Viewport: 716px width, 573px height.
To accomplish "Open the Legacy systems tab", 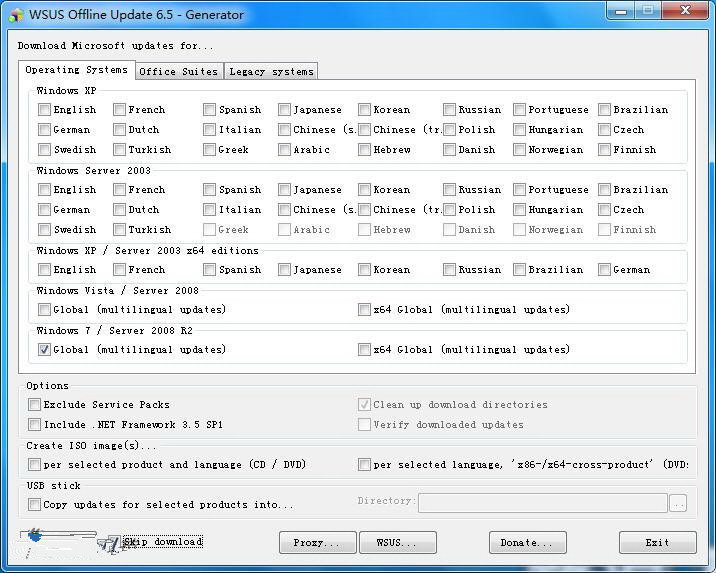I will [270, 71].
